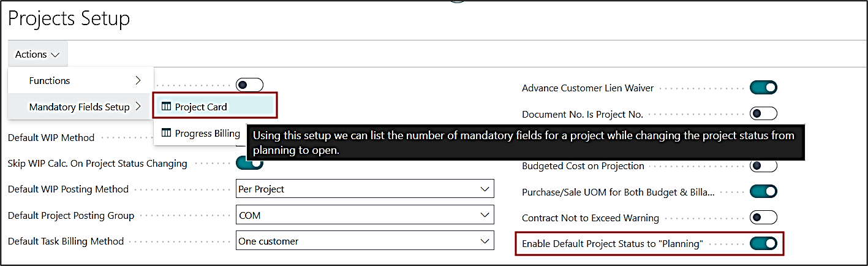Select Functions in the Actions menu
Image resolution: width=868 pixels, height=266 pixels.
pos(50,80)
